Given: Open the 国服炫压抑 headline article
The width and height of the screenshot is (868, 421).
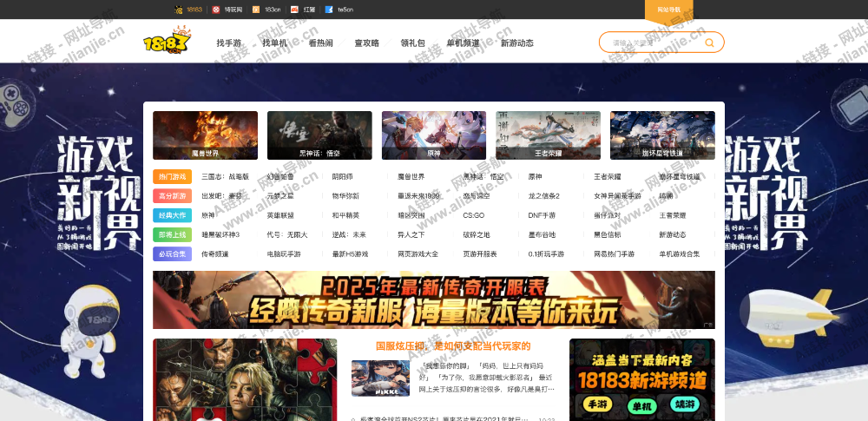Looking at the screenshot, I should coord(453,346).
